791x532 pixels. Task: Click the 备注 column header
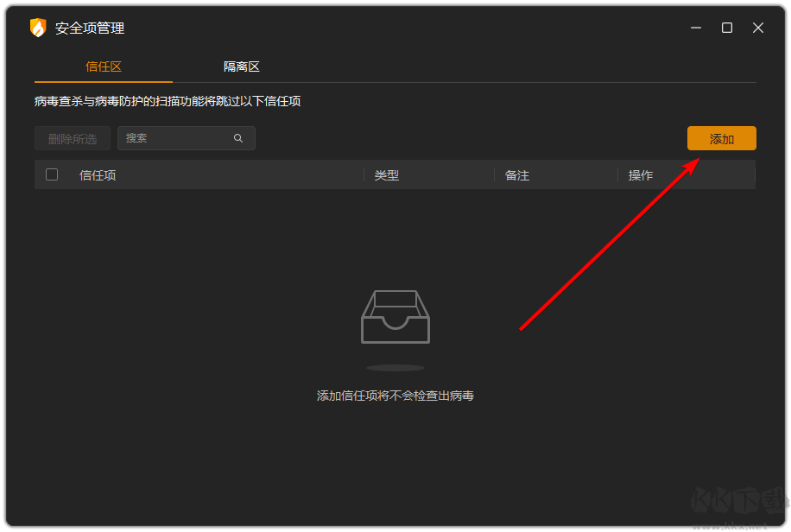pos(516,174)
